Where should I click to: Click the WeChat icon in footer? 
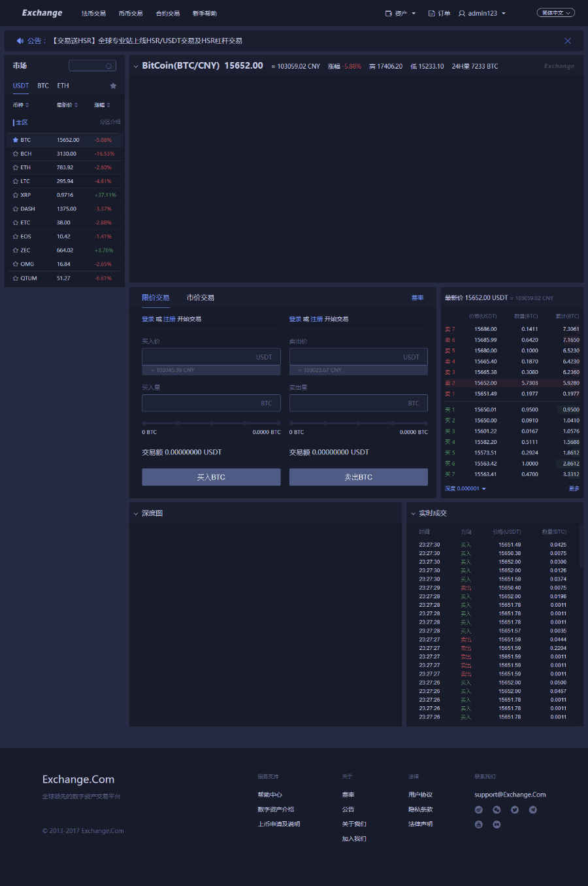[497, 809]
